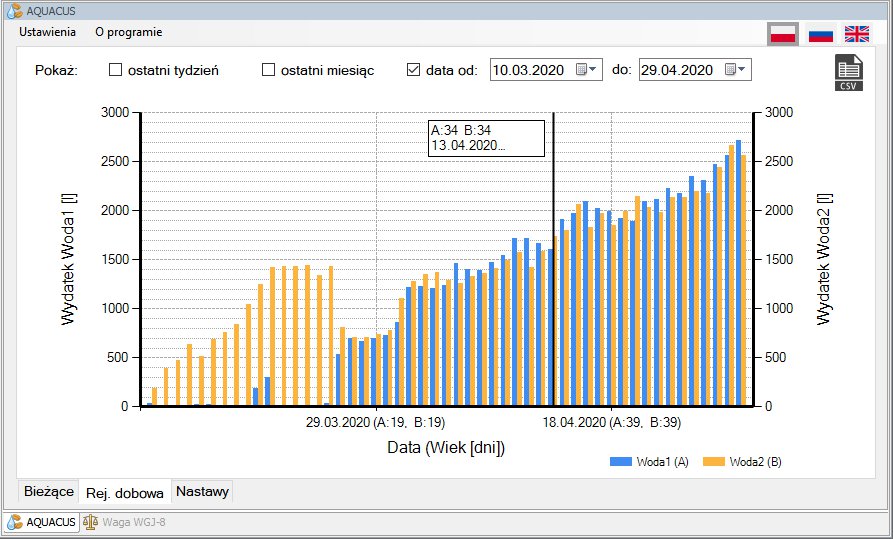
Task: Click the AQUACUS water drop tab icon
Action: pos(15,521)
